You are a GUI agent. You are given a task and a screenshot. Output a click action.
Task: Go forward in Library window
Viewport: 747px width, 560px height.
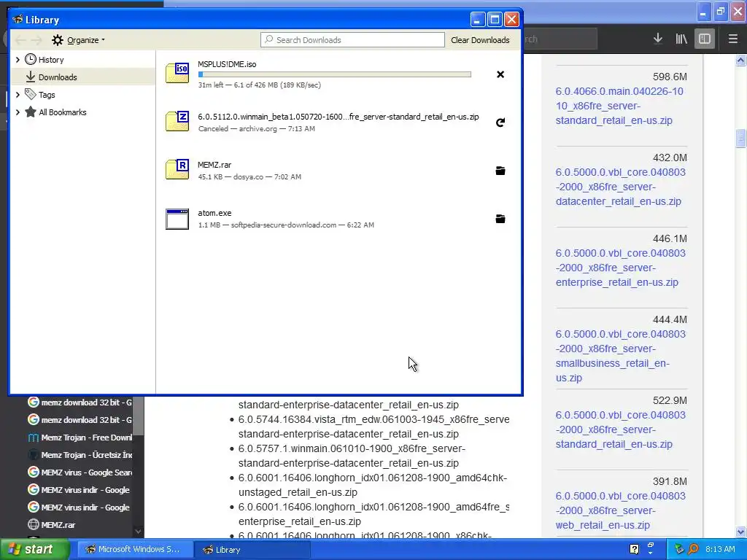coord(36,40)
